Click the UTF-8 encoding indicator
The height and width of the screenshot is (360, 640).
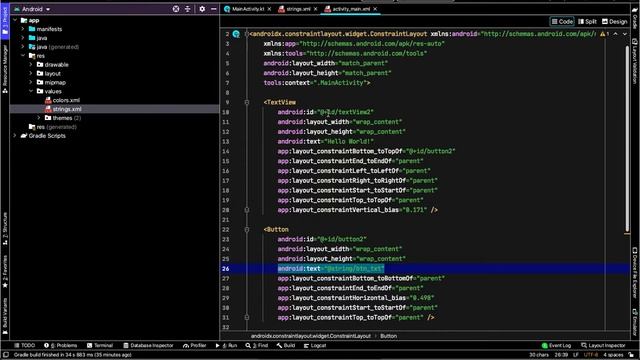[591, 355]
